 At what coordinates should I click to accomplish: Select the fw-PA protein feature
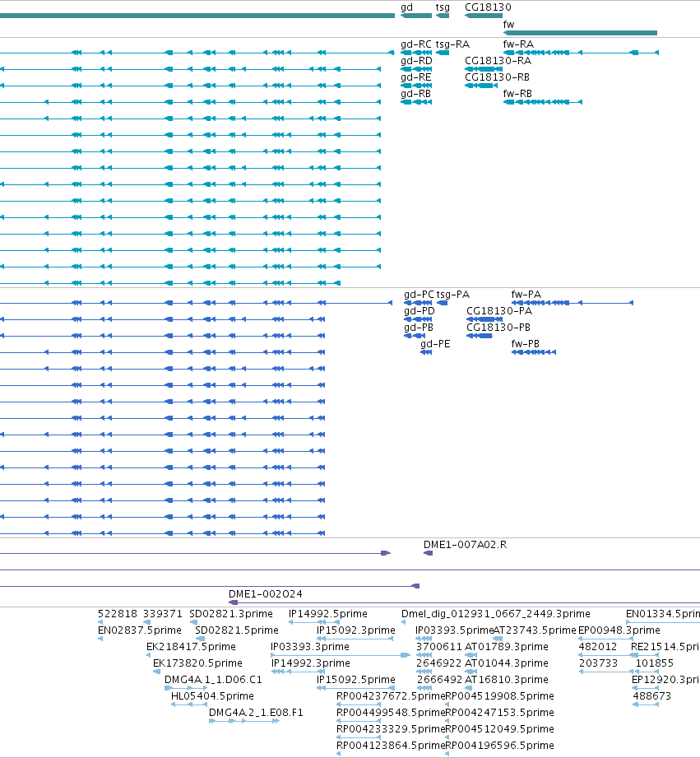pos(572,303)
